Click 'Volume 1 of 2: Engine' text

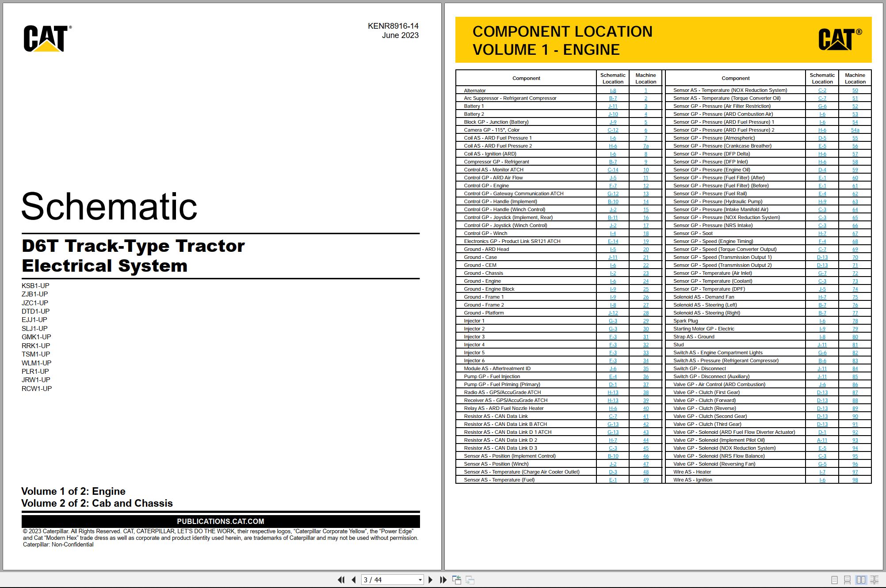(x=73, y=492)
